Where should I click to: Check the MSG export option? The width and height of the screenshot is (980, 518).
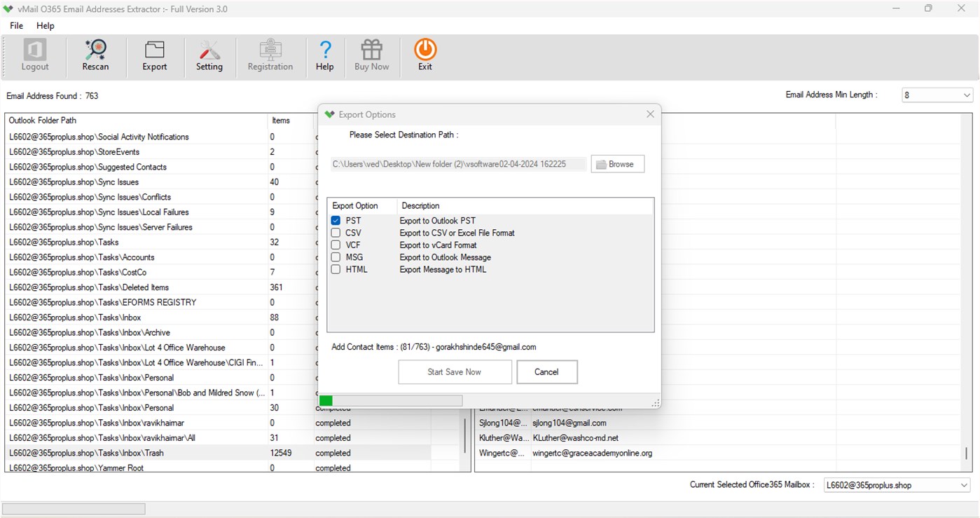tap(335, 257)
